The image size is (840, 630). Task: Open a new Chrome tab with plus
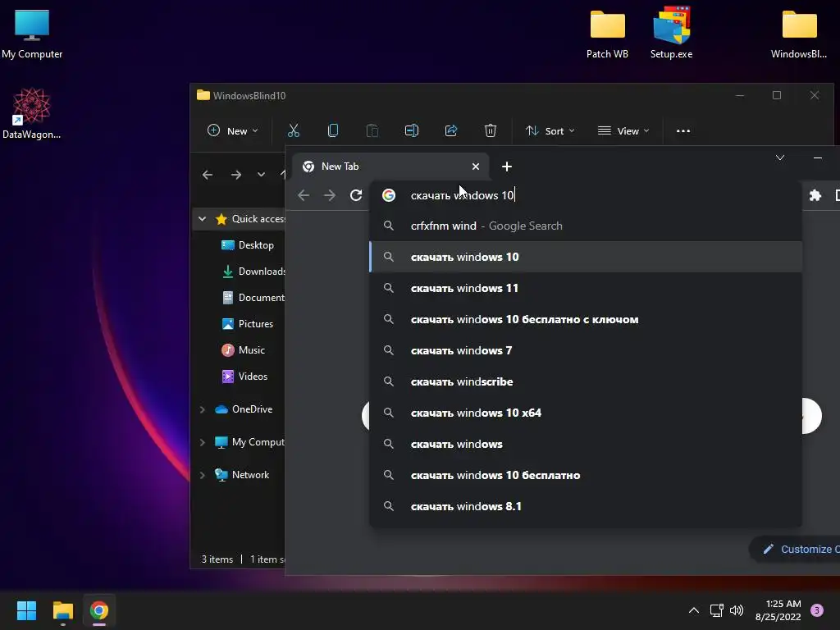tap(507, 167)
